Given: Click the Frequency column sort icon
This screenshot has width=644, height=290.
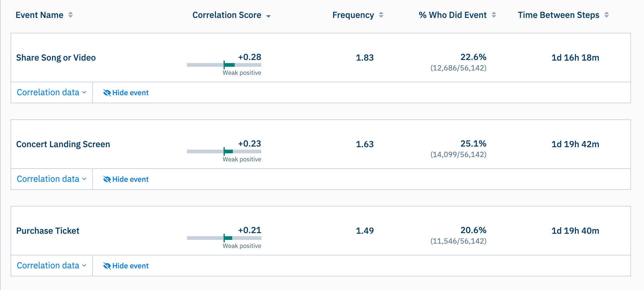Looking at the screenshot, I should click(x=381, y=15).
